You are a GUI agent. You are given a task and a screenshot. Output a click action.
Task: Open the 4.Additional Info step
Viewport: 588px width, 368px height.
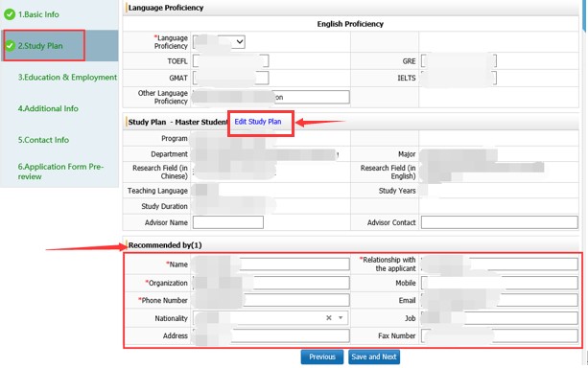click(x=48, y=108)
